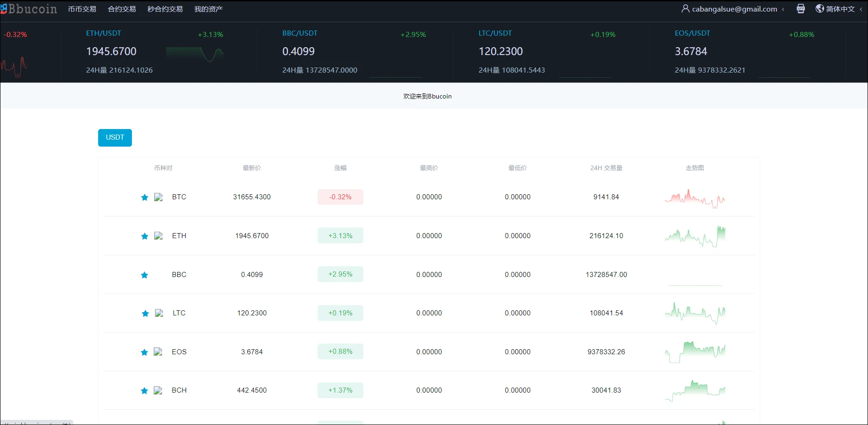Click ETH trend sparkline chart
Screen dimensions: 868x425
695,236
